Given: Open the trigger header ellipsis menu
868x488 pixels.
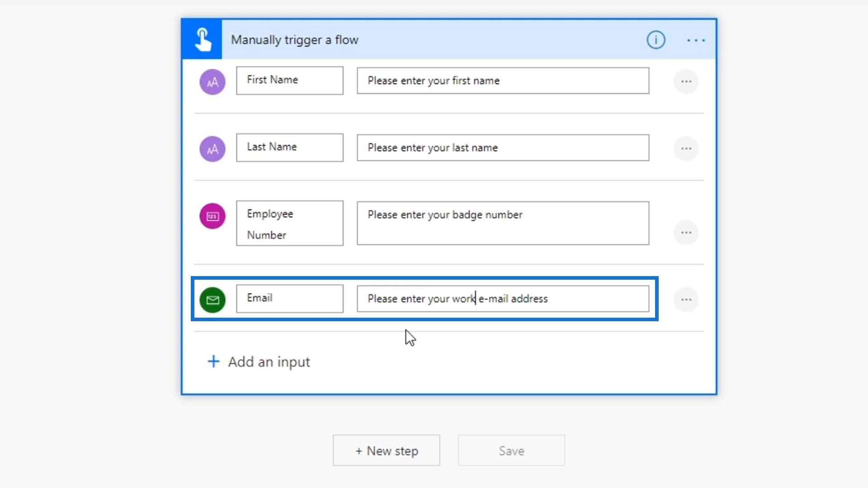Looking at the screenshot, I should tap(696, 40).
